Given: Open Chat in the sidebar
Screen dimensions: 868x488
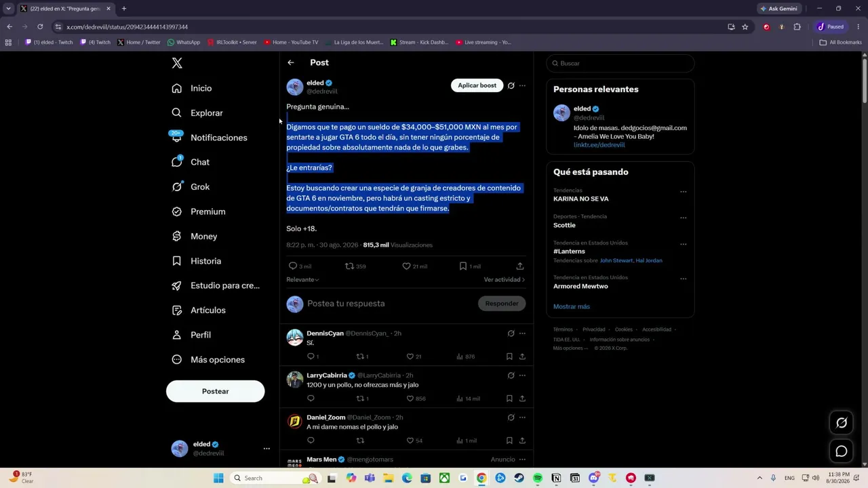Looking at the screenshot, I should (191, 162).
